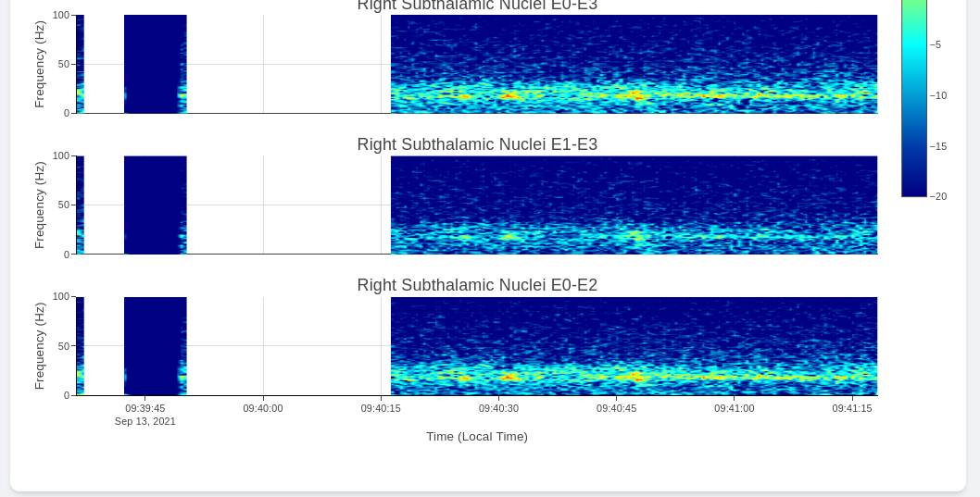Screen dimensions: 980x497
Task: Click the main E0-E3 spectrogram heatmap
Action: tap(634, 65)
